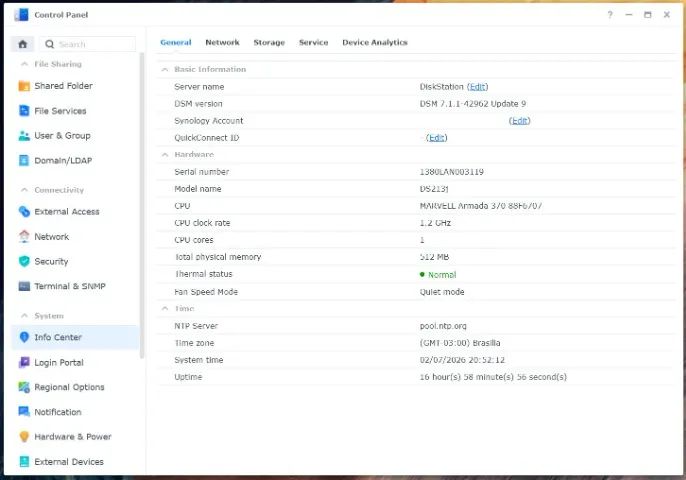Maximize the Control Panel window
The image size is (686, 480).
(x=648, y=15)
